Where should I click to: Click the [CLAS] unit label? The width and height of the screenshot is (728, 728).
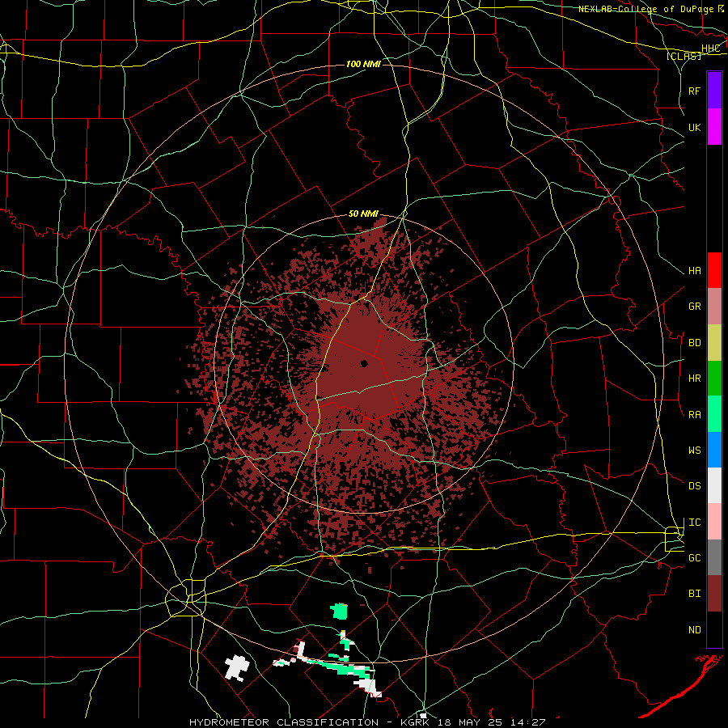pyautogui.click(x=684, y=56)
